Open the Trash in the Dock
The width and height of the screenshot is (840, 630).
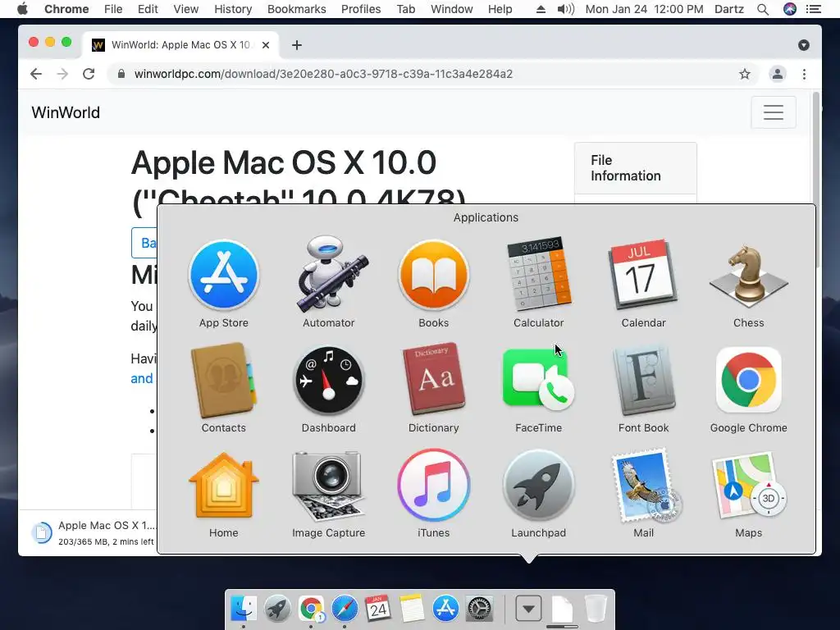(x=596, y=609)
